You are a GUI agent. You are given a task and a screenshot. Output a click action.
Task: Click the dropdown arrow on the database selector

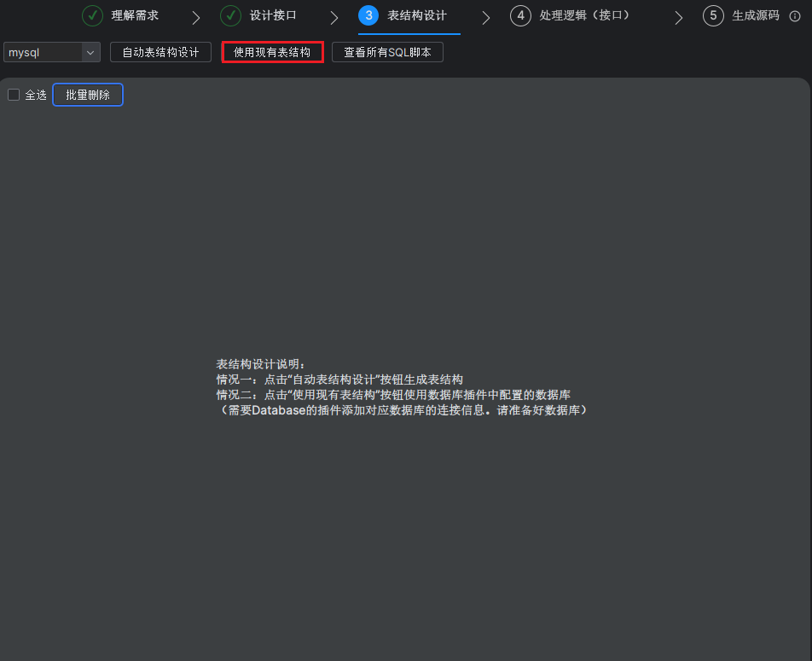[x=90, y=52]
